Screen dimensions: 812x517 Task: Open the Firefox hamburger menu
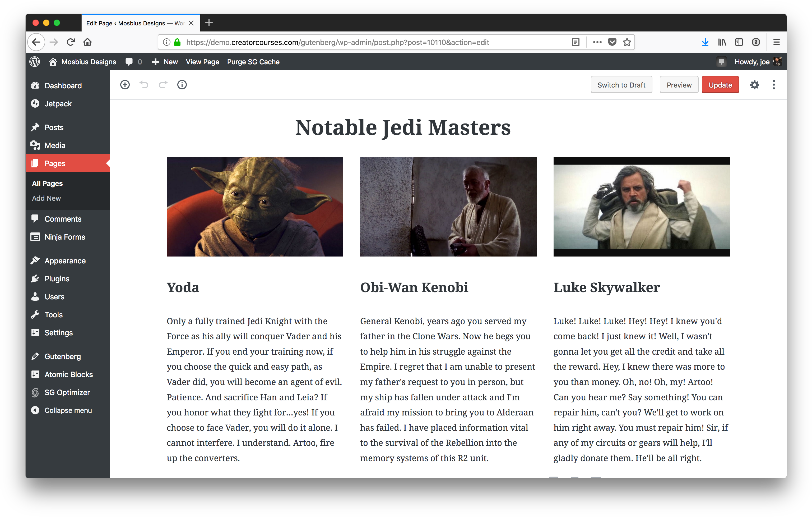tap(776, 42)
